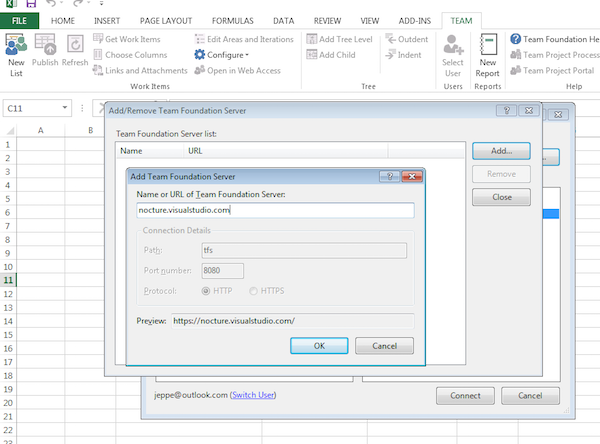600x444 pixels.
Task: Open Team Project Process Guidance
Action: tap(555, 55)
